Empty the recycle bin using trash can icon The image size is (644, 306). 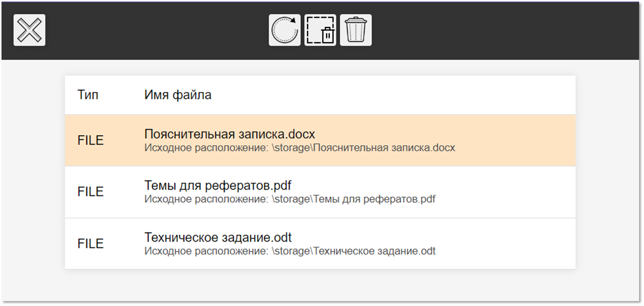(356, 30)
